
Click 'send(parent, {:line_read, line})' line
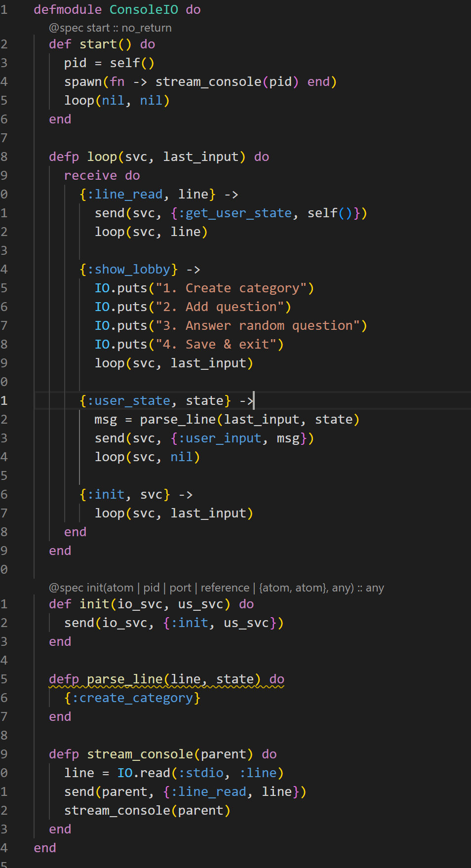[x=185, y=792]
